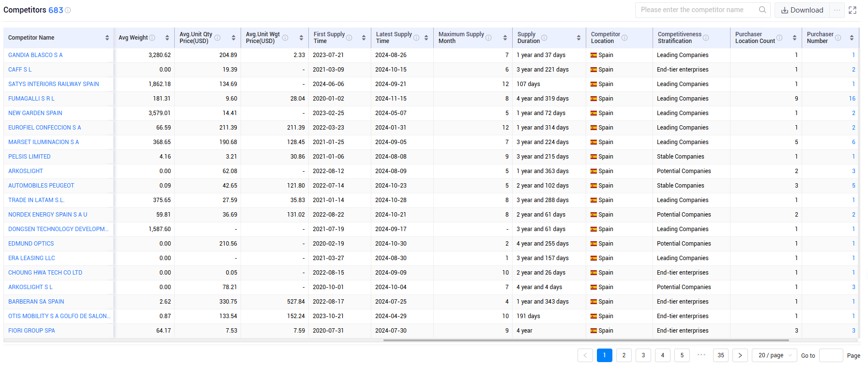
Task: Click the info icon on Avg Weight column
Action: (152, 38)
